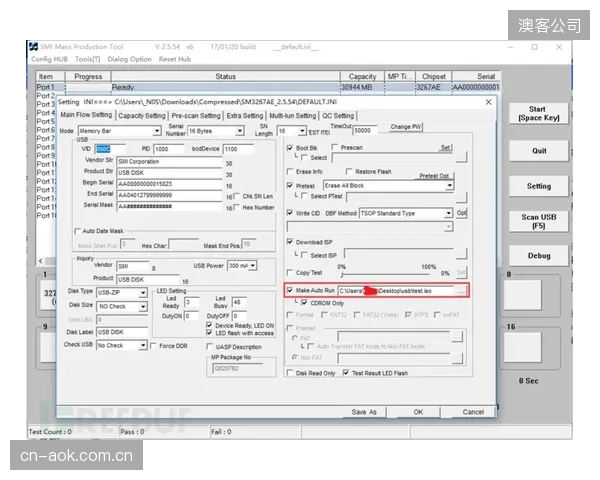Click the Scan USB [F5] button
Image resolution: width=600 pixels, height=480 pixels.
(x=539, y=221)
